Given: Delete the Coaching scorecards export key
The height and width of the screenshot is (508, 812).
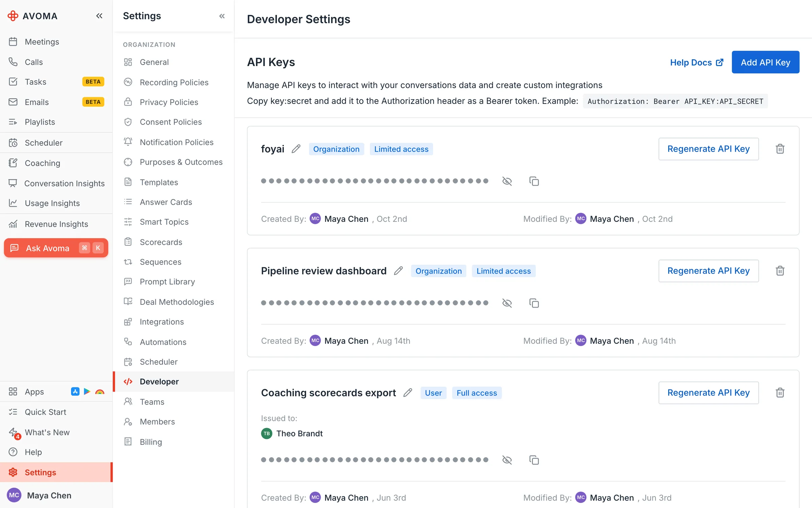Looking at the screenshot, I should coord(780,393).
